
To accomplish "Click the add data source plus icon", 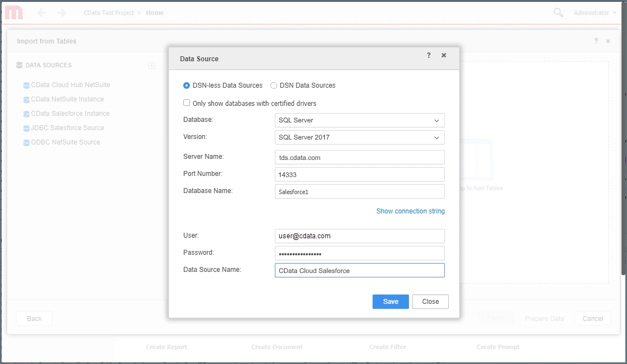I will [151, 65].
